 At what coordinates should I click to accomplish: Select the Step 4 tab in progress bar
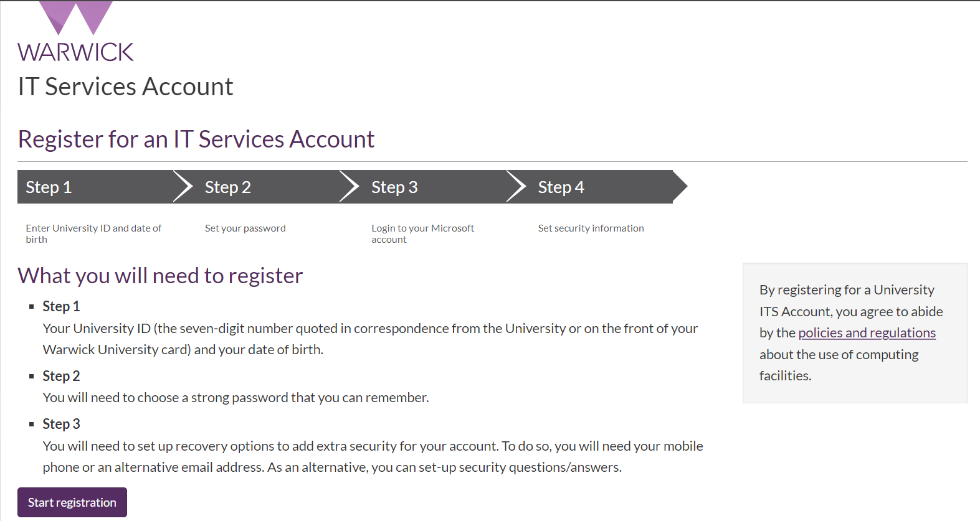(561, 187)
